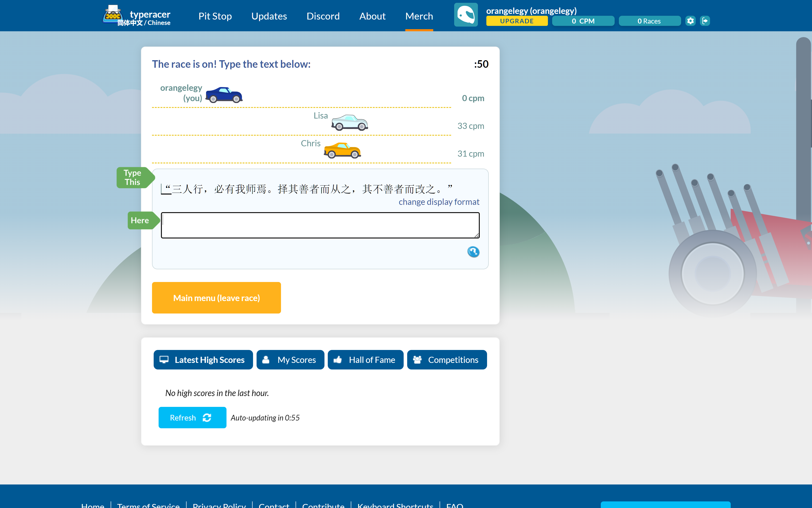The height and width of the screenshot is (508, 812).
Task: Click Lisa's white car
Action: [350, 122]
